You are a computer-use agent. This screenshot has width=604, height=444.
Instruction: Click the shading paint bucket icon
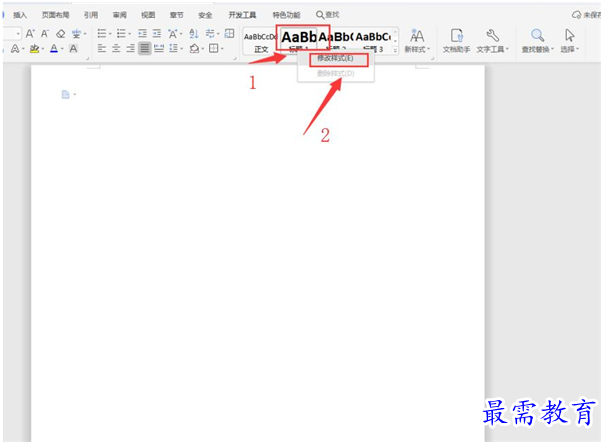[x=195, y=49]
